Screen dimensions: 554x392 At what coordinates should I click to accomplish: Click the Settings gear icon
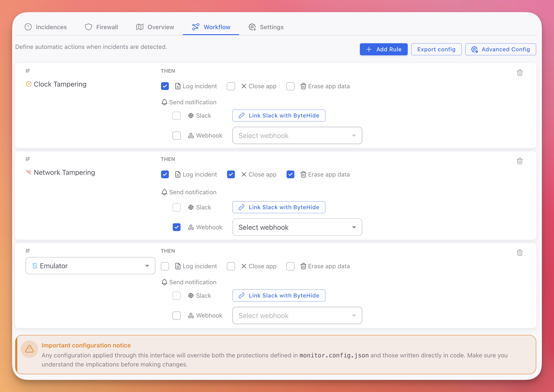click(252, 27)
